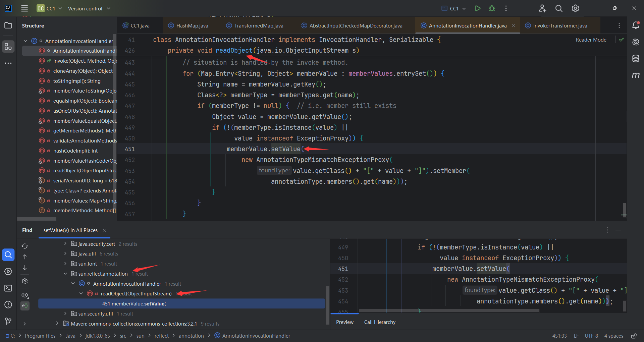Close AnnotationInvocationHandler.java tab
Image resolution: width=644 pixels, height=342 pixels.
[514, 25]
